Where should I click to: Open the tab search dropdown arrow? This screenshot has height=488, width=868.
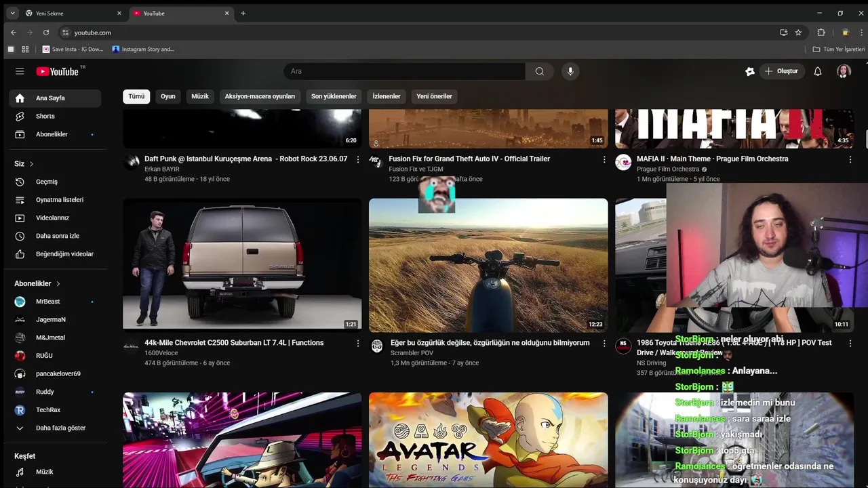(x=12, y=13)
